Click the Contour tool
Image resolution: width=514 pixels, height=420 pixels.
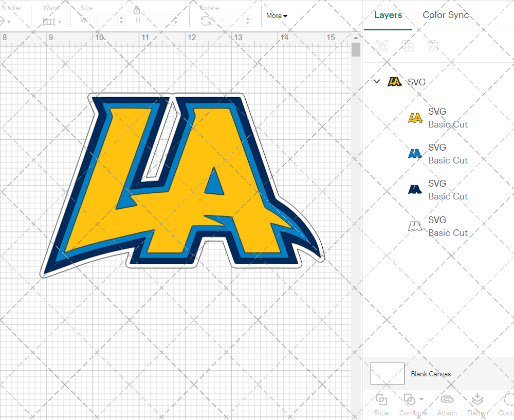coord(506,405)
